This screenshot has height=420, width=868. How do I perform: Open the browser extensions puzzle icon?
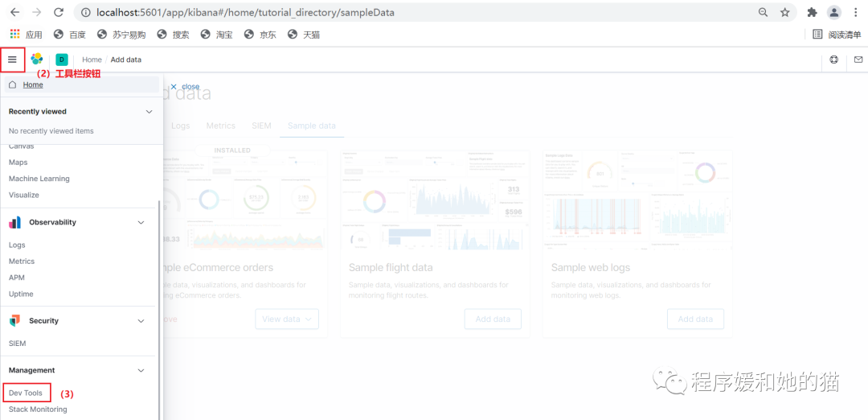(812, 12)
